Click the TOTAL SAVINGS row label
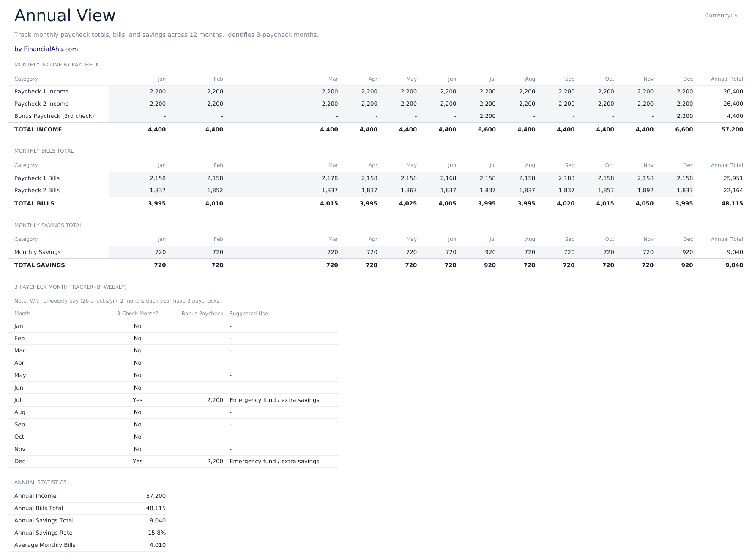 click(x=40, y=265)
